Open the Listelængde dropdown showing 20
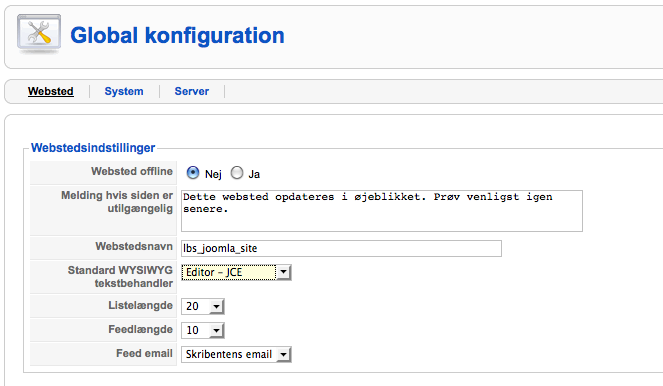Viewport: 663px width, 386px height. click(203, 306)
